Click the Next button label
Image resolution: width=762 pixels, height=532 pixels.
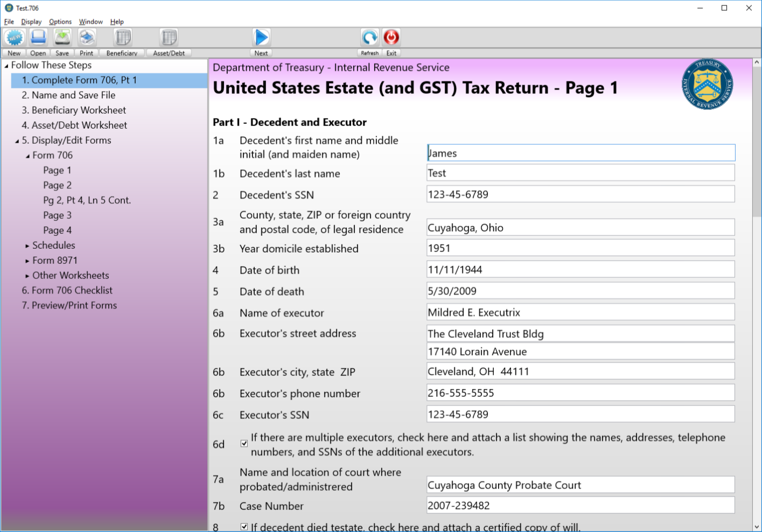coord(261,53)
